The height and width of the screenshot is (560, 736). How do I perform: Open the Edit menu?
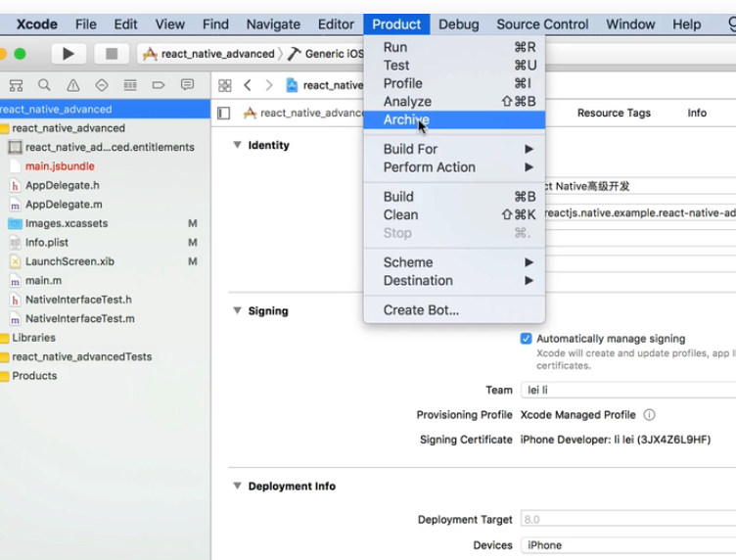126,24
